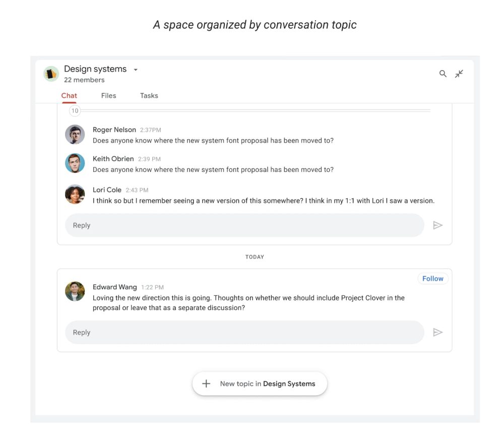This screenshot has width=504, height=435.
Task: Collapse the chat window with arrows icon
Action: [459, 74]
